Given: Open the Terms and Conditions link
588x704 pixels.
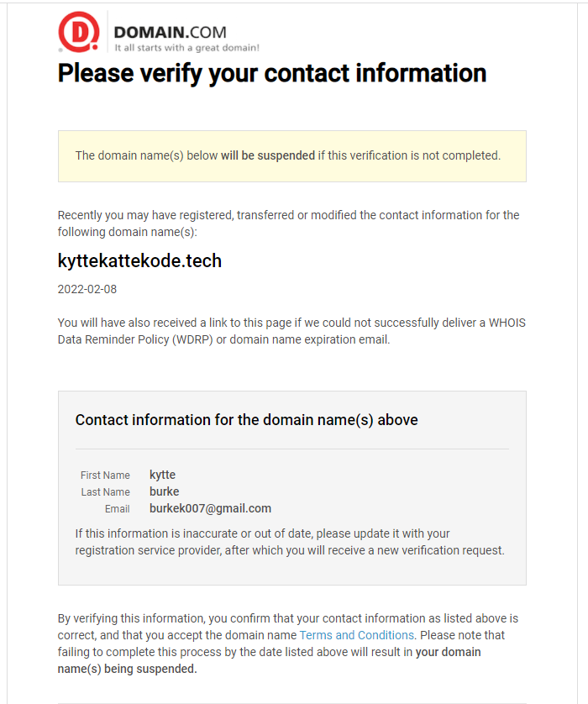Looking at the screenshot, I should pos(357,635).
